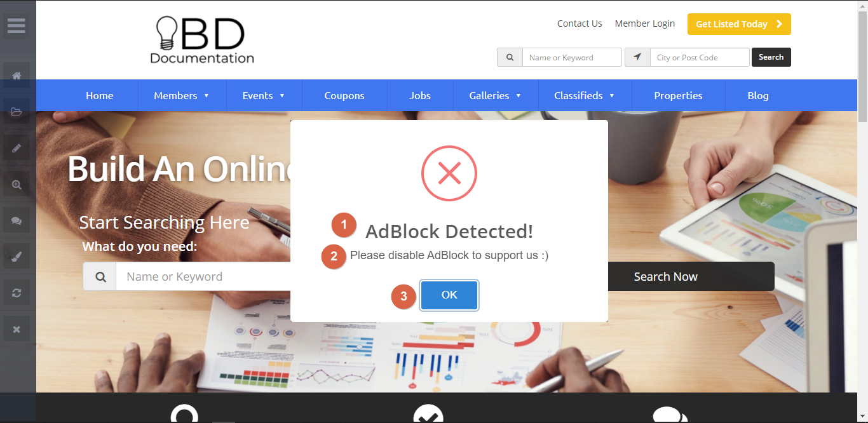Close the sidebar with the X icon
The height and width of the screenshot is (423, 868).
[17, 330]
